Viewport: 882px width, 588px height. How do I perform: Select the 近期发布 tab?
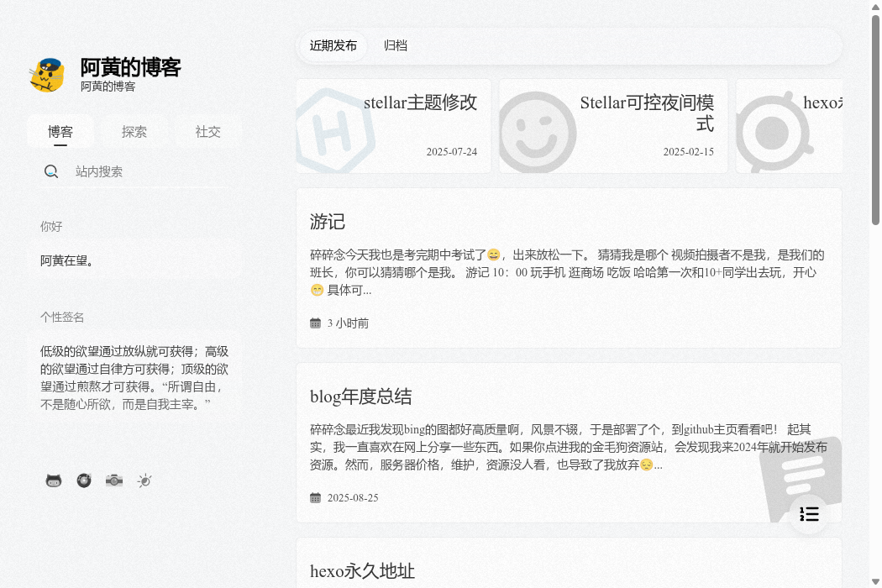pyautogui.click(x=333, y=46)
